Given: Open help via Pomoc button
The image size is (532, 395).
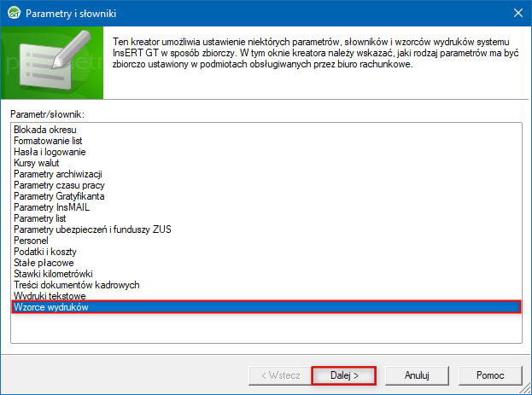Looking at the screenshot, I should click(x=490, y=375).
